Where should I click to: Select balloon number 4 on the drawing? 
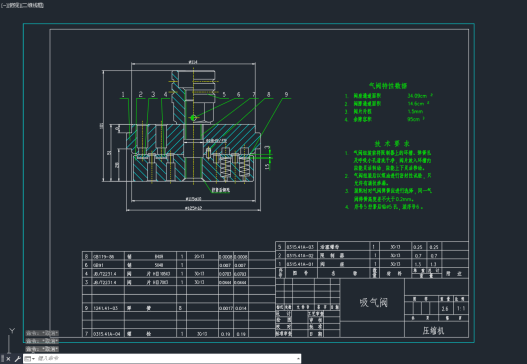(165, 94)
